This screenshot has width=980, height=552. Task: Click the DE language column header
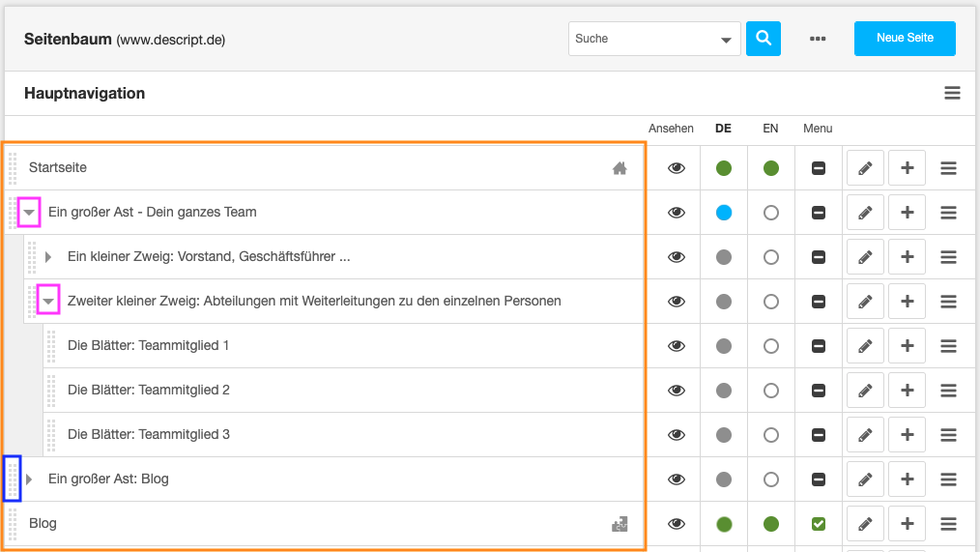[x=723, y=129]
